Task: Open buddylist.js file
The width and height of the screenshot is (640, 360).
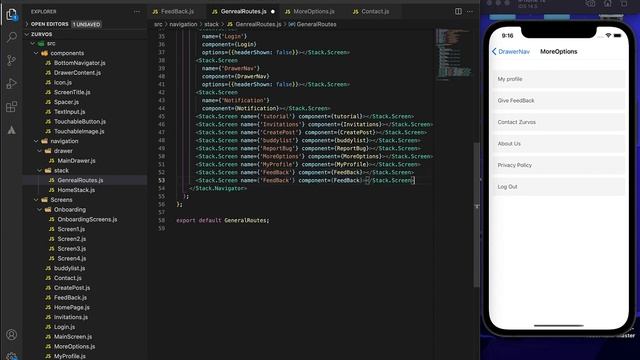Action: (69, 268)
